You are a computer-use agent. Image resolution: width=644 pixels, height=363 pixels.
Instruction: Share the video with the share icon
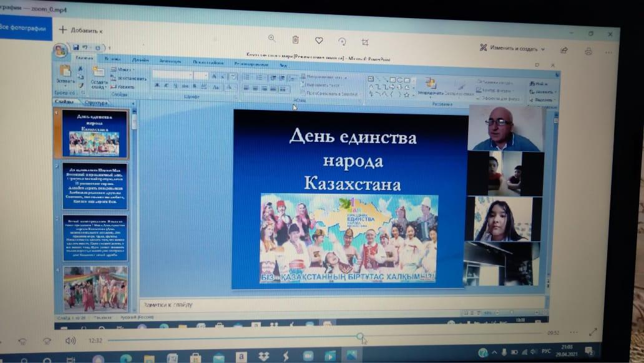coord(564,50)
